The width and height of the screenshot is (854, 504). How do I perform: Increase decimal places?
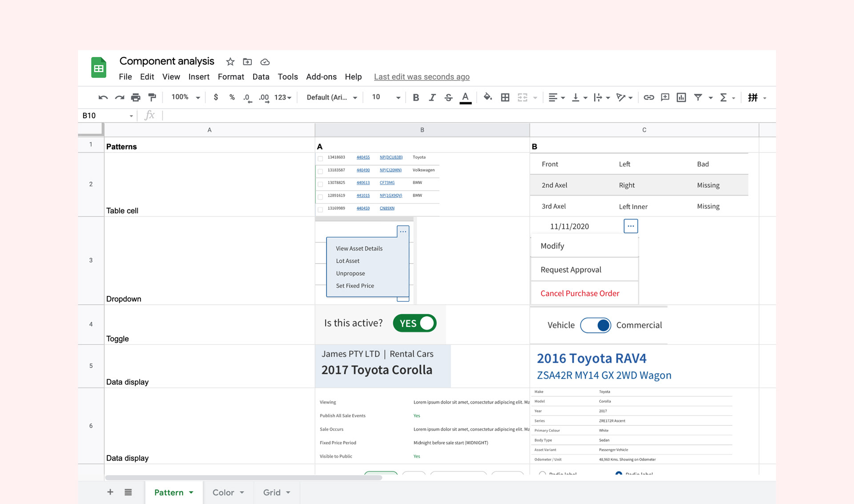pyautogui.click(x=264, y=98)
